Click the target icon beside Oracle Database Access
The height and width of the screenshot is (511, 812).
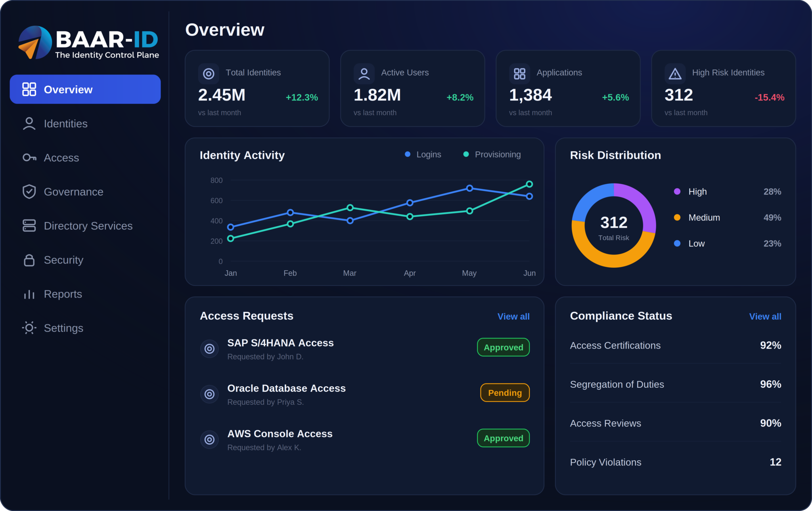pos(209,394)
